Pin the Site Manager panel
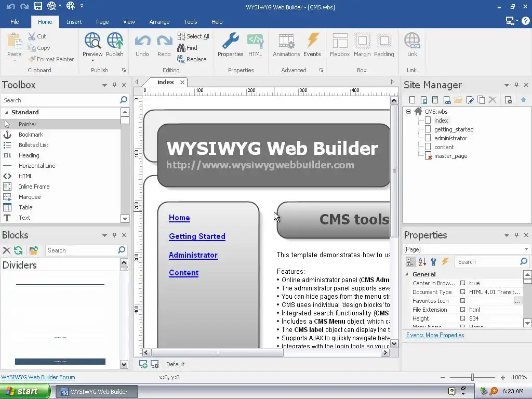The image size is (532, 399). tap(516, 85)
